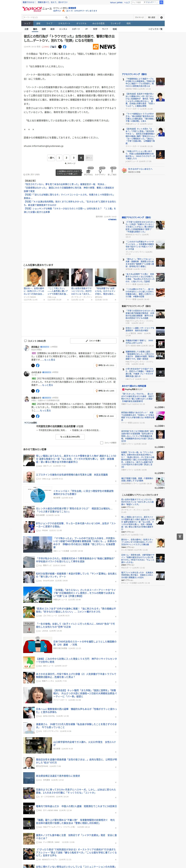This screenshot has height=868, width=186.
Task: Click 参考になった 2311 button
Action: (x=105, y=365)
